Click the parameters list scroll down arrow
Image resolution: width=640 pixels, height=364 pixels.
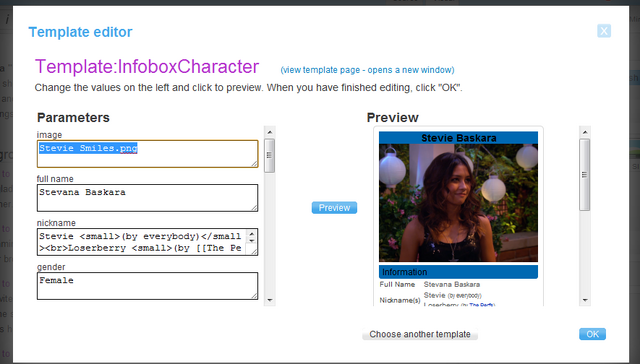(x=269, y=300)
